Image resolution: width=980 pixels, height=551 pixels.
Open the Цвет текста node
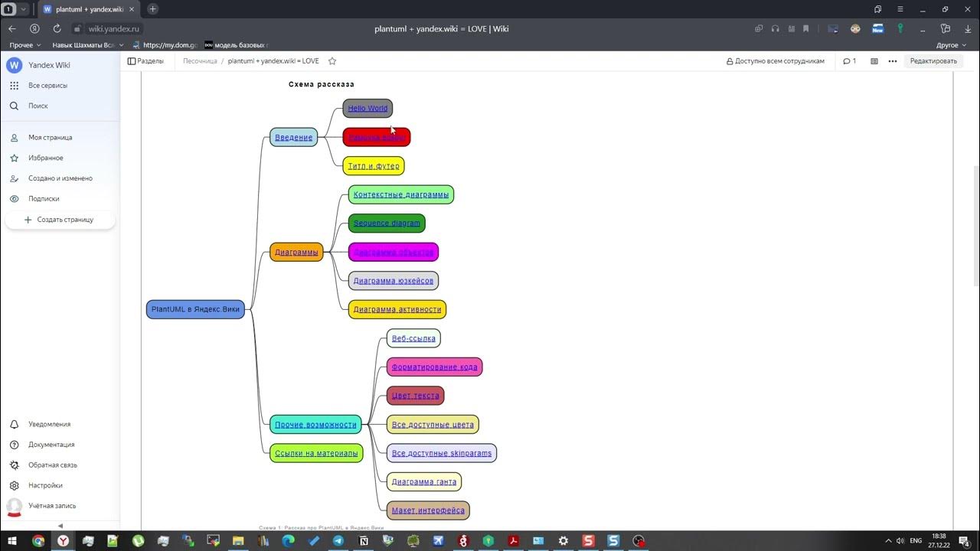pos(415,396)
